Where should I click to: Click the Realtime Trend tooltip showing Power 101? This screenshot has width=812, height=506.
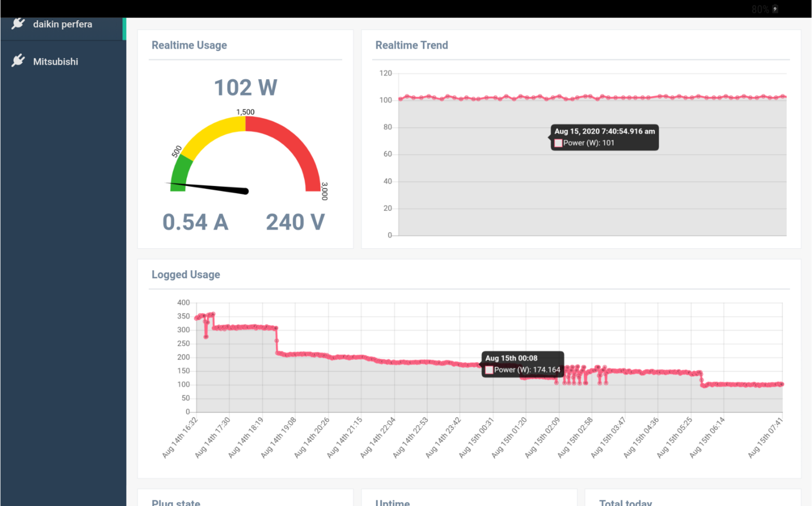point(604,137)
